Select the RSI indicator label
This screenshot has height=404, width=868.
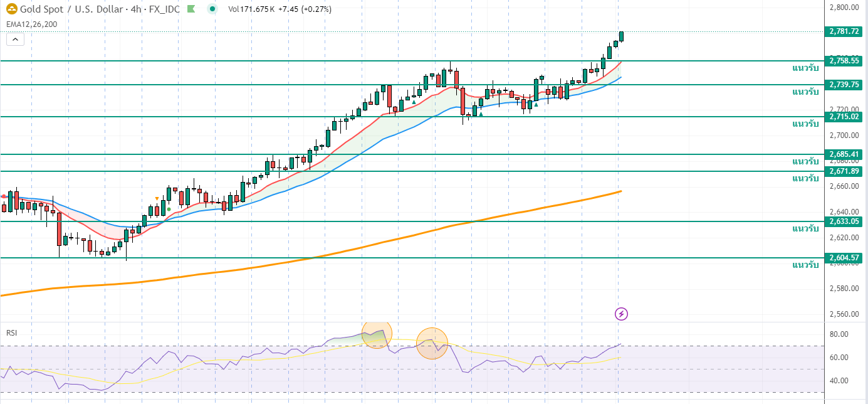click(x=11, y=332)
